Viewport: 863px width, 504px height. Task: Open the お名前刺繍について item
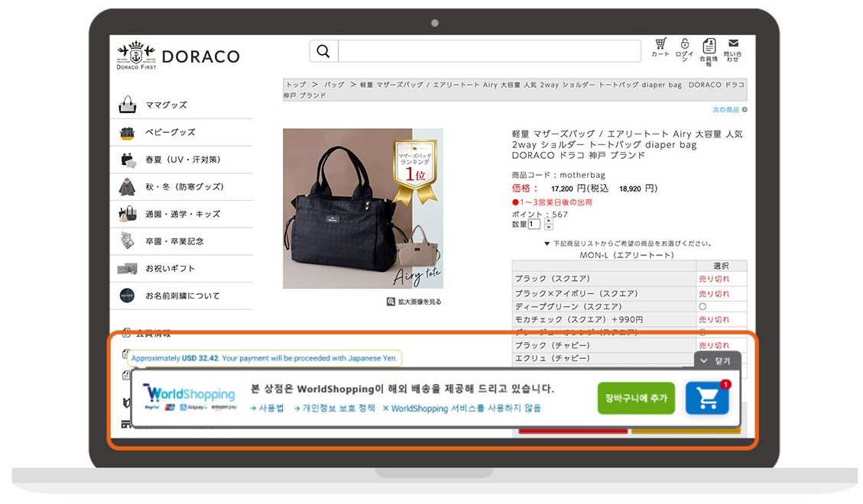[x=182, y=296]
